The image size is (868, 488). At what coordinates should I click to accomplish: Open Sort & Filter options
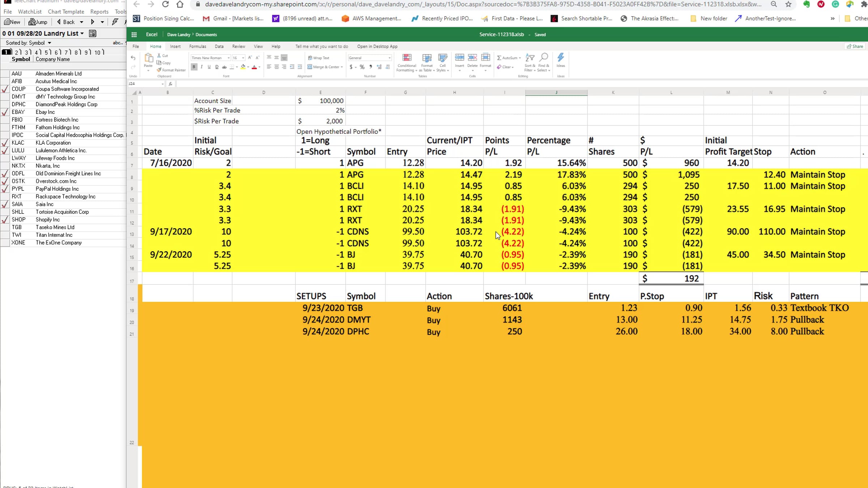click(530, 63)
